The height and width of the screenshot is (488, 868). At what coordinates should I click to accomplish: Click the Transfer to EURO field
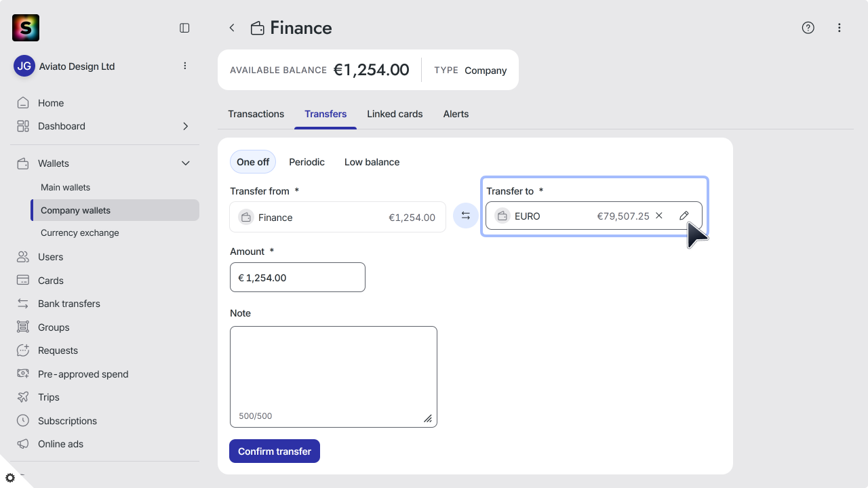594,216
